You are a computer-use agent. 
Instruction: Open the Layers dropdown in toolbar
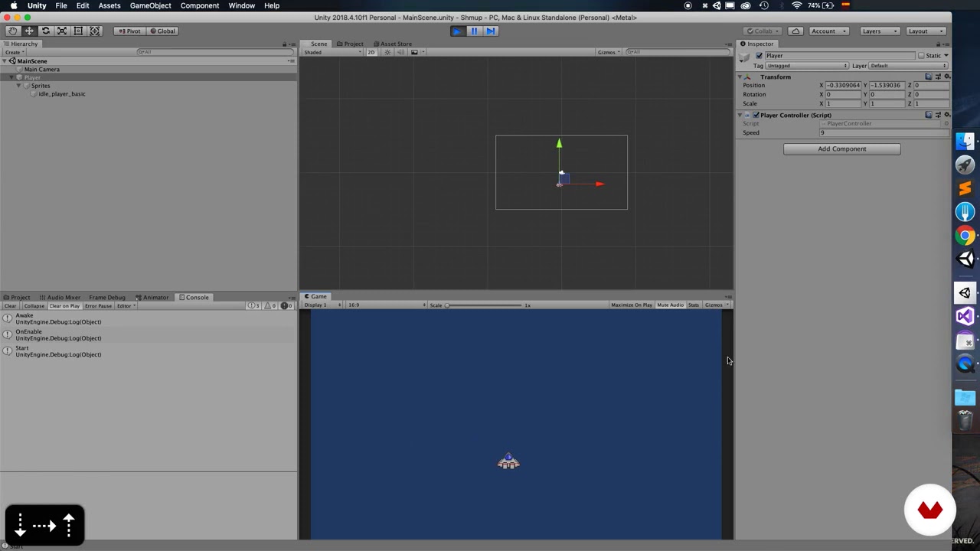[879, 31]
